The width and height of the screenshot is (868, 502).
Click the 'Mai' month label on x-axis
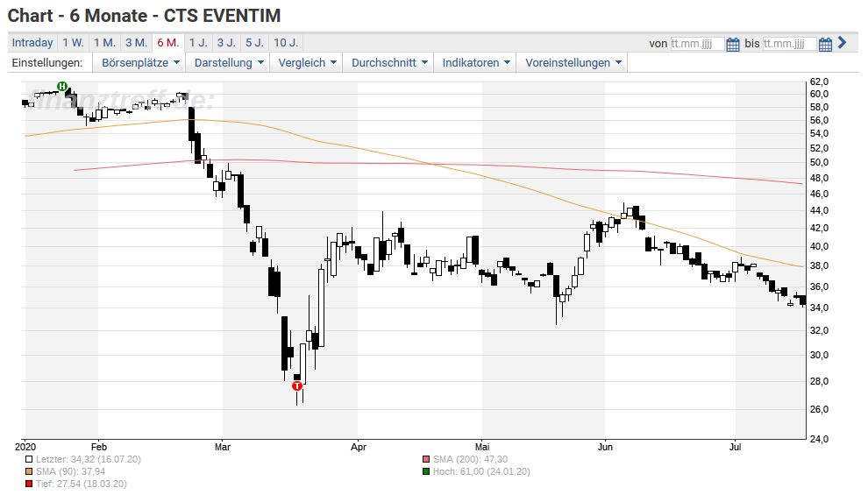click(482, 447)
